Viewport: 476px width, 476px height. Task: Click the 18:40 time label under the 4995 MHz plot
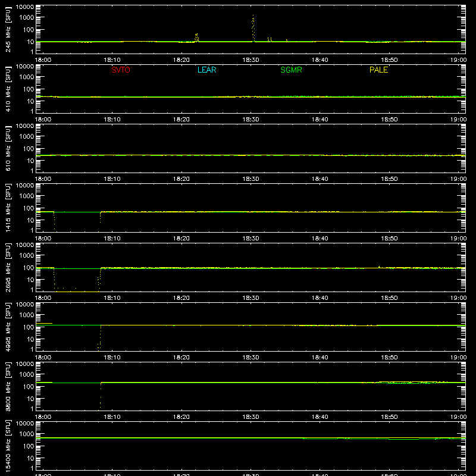(320, 358)
